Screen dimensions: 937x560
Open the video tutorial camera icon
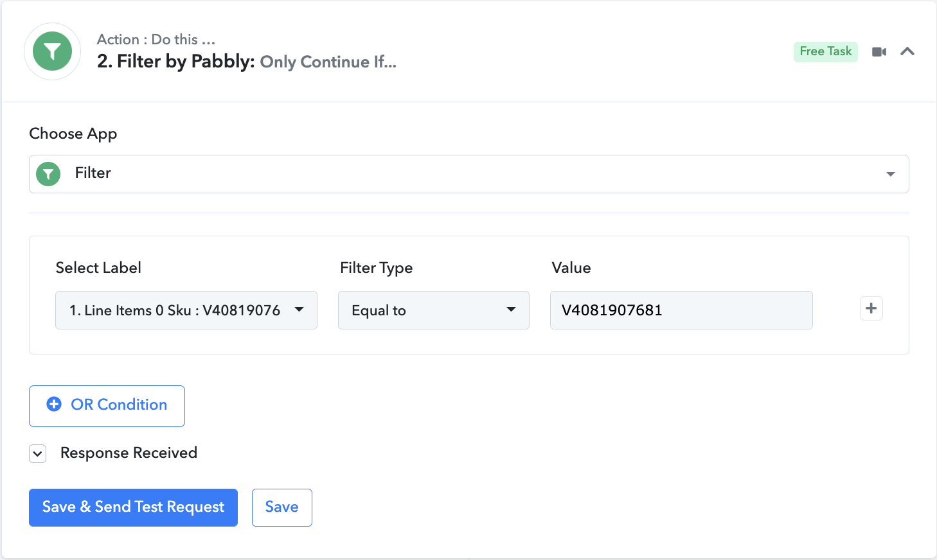point(879,52)
